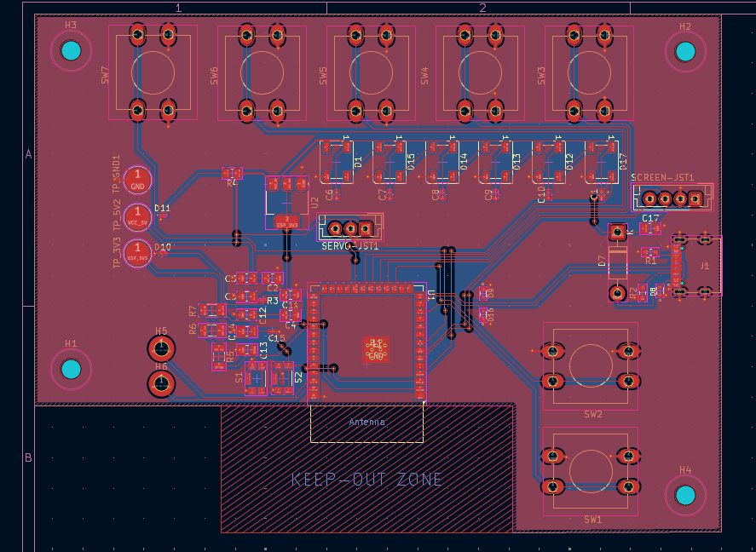Image resolution: width=756 pixels, height=552 pixels.
Task: Click the GND test point pad
Action: pyautogui.click(x=138, y=181)
